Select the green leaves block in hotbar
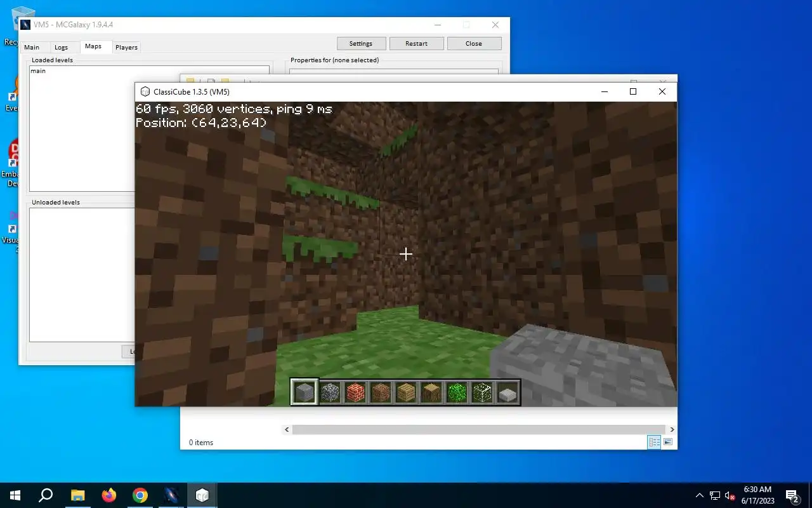Viewport: 812px width, 508px height. tap(457, 392)
